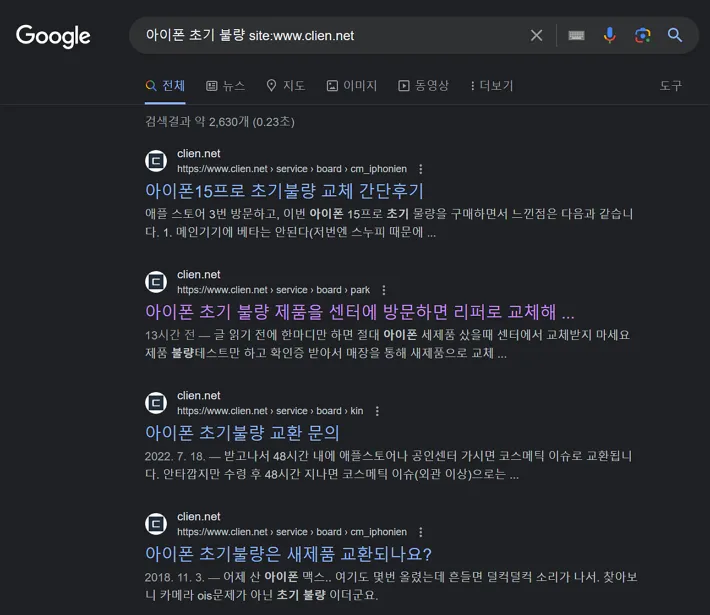The width and height of the screenshot is (710, 615).
Task: Click snippet starting 13시간 전
Action: pyautogui.click(x=387, y=344)
